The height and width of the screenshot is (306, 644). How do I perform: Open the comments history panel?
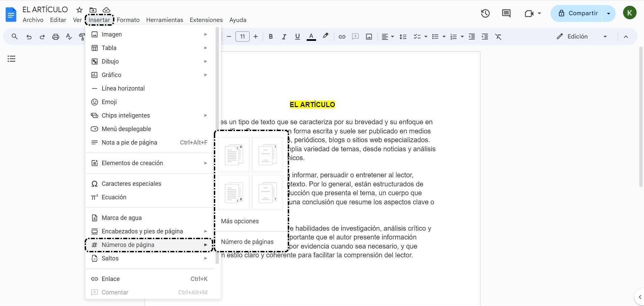pyautogui.click(x=506, y=14)
